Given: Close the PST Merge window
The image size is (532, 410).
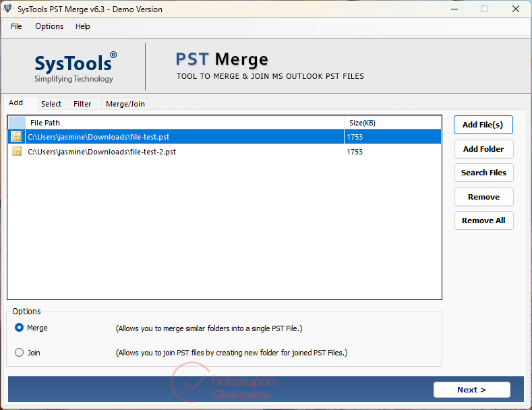Looking at the screenshot, I should pos(516,9).
